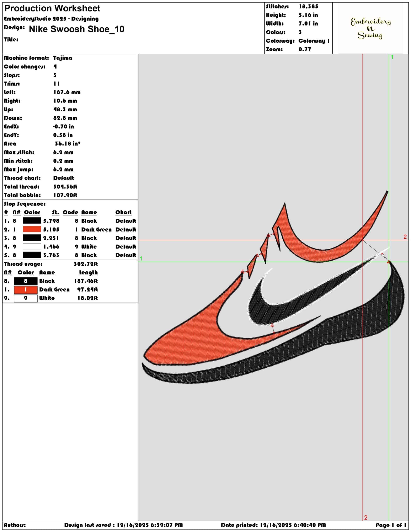Viewport: 411px width, 532px height.
Task: Click the Stop Sequence heading
Action: point(25,204)
